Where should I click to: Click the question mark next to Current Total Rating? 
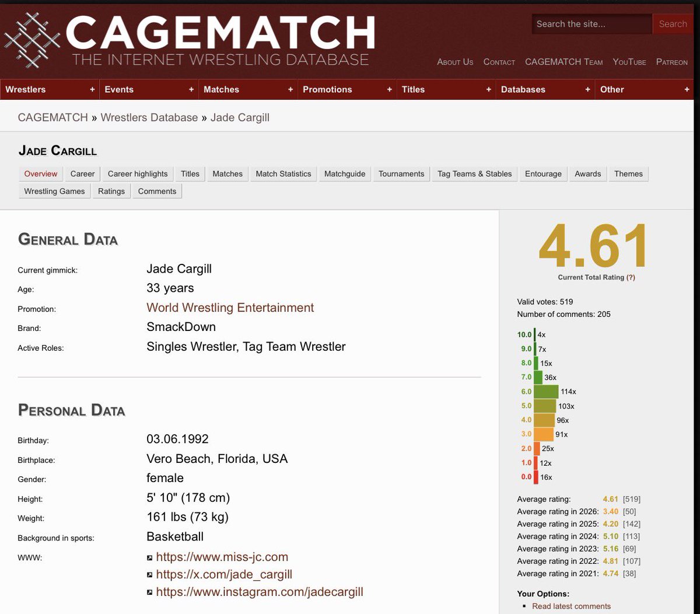click(x=631, y=278)
